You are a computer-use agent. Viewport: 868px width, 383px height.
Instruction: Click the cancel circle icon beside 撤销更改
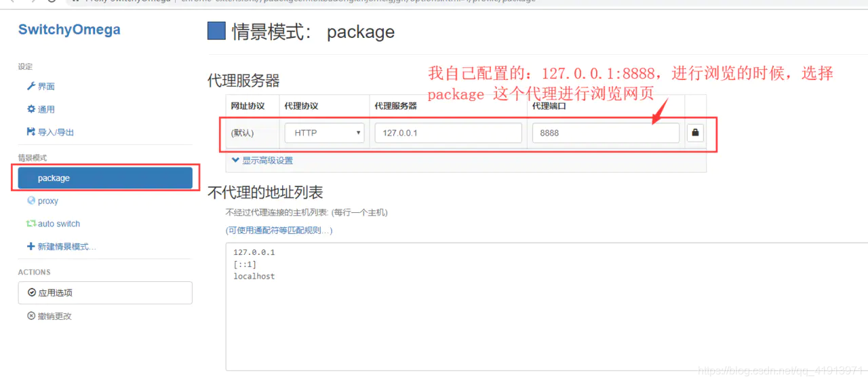[x=31, y=316]
